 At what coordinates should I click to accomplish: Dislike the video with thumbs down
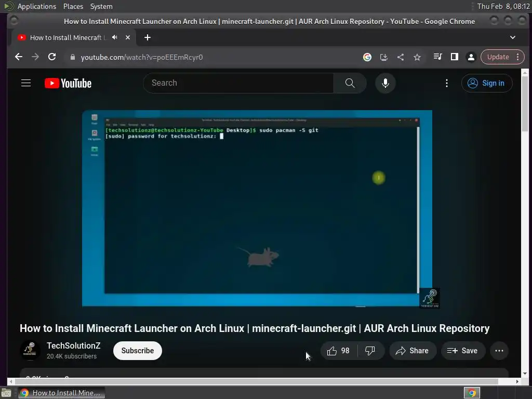[x=370, y=351]
